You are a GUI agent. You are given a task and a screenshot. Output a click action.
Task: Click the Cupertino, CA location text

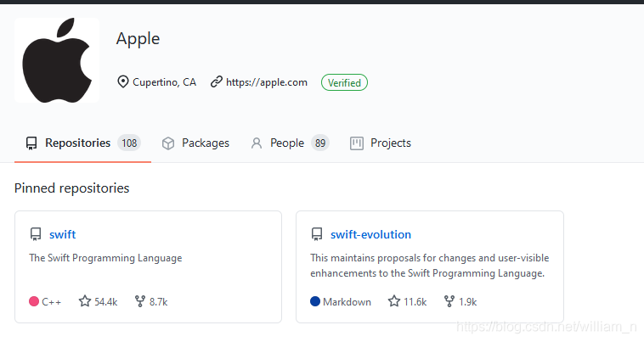pos(164,82)
